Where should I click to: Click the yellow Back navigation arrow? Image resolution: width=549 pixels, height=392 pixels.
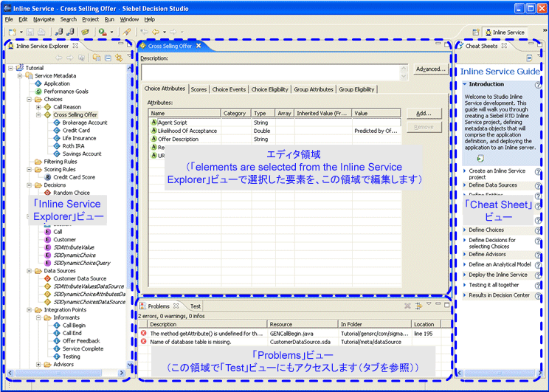click(x=156, y=32)
